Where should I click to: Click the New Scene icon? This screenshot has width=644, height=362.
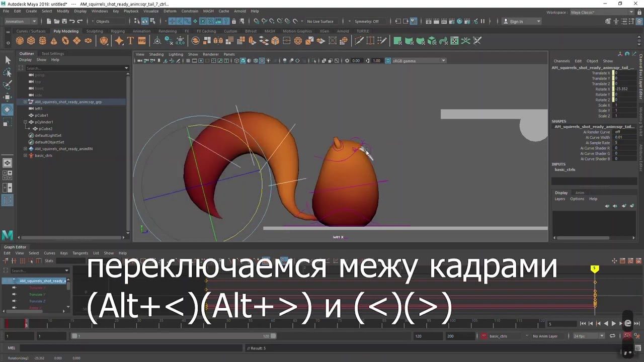point(49,21)
